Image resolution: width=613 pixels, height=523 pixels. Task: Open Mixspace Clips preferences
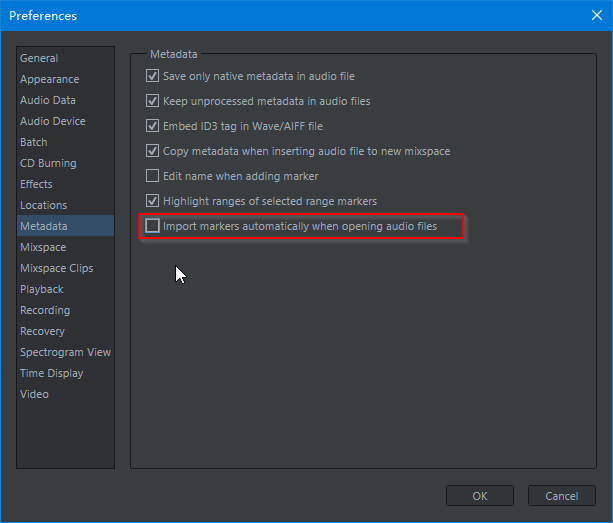coord(56,268)
